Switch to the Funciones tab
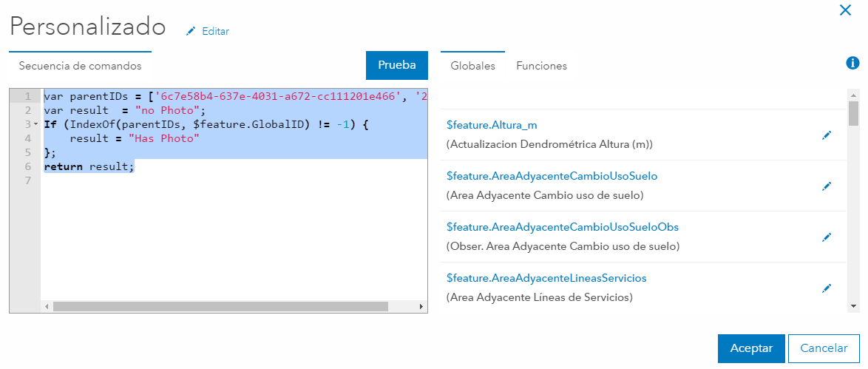This screenshot has height=369, width=868. (541, 66)
